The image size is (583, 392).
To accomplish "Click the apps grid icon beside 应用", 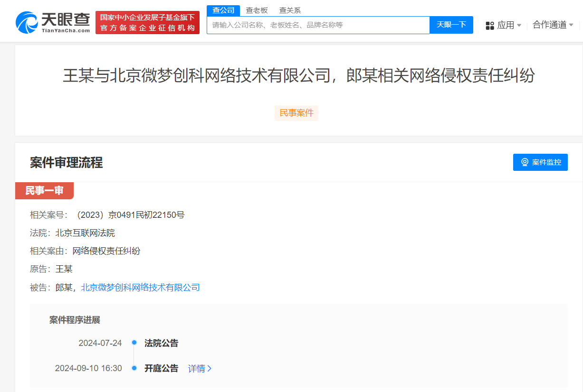I will point(489,25).
